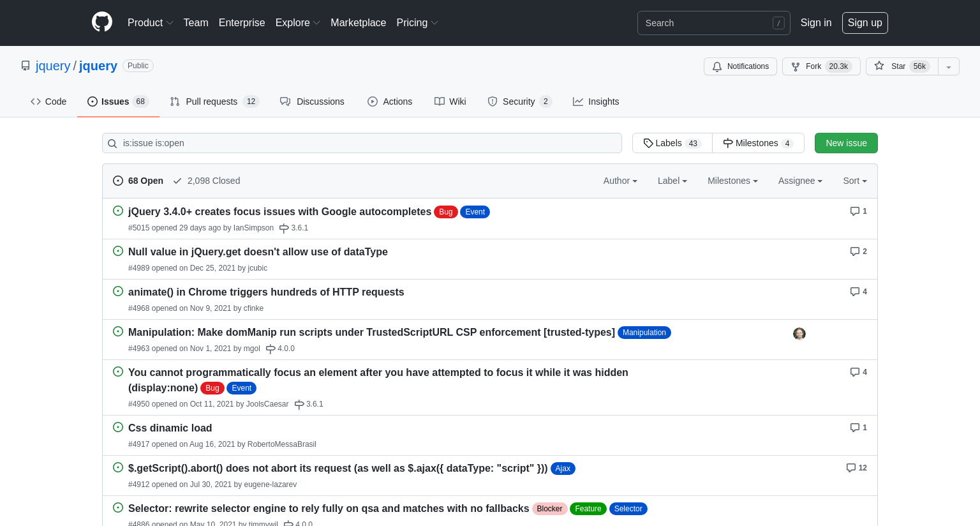980x526 pixels.
Task: Click the checkmark icon beside 2,098 Closed
Action: 177,181
